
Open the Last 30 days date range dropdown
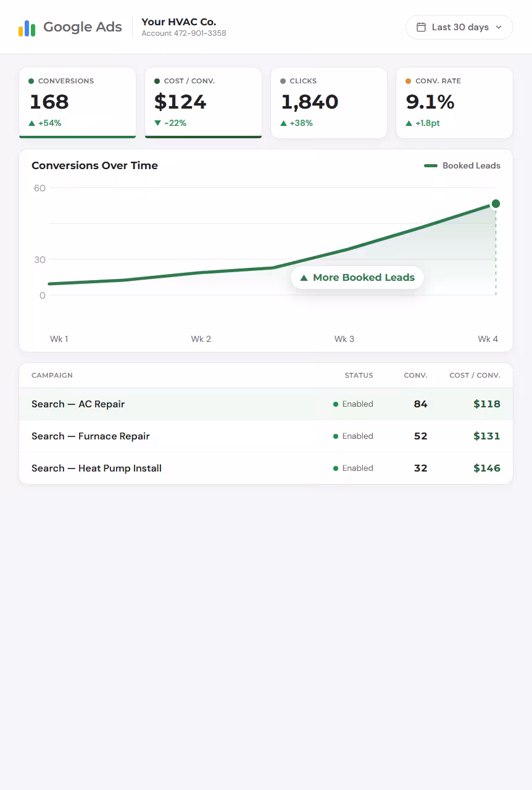click(x=459, y=27)
